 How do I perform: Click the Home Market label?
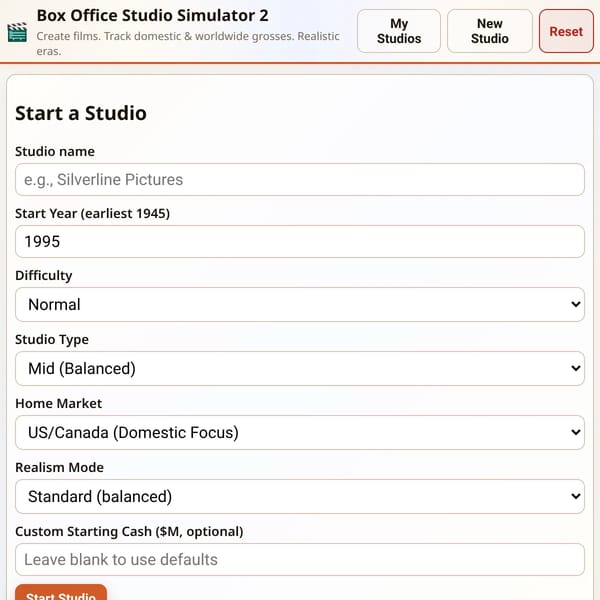[59, 403]
